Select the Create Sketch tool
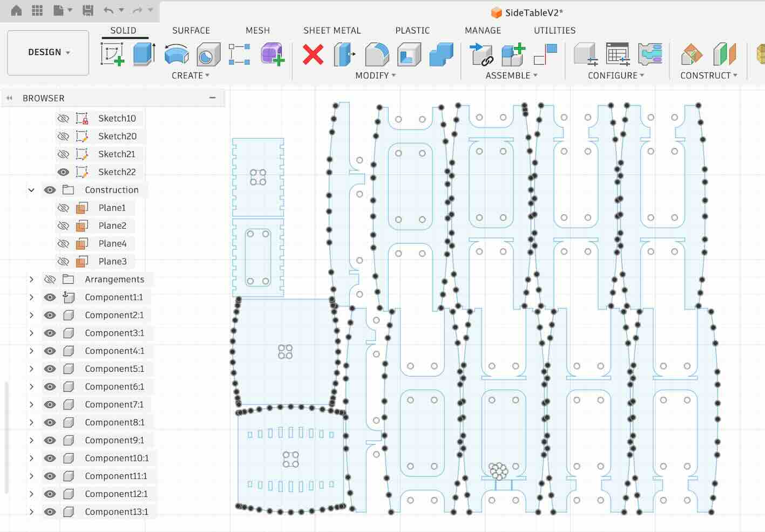Image resolution: width=765 pixels, height=532 pixels. coord(112,54)
